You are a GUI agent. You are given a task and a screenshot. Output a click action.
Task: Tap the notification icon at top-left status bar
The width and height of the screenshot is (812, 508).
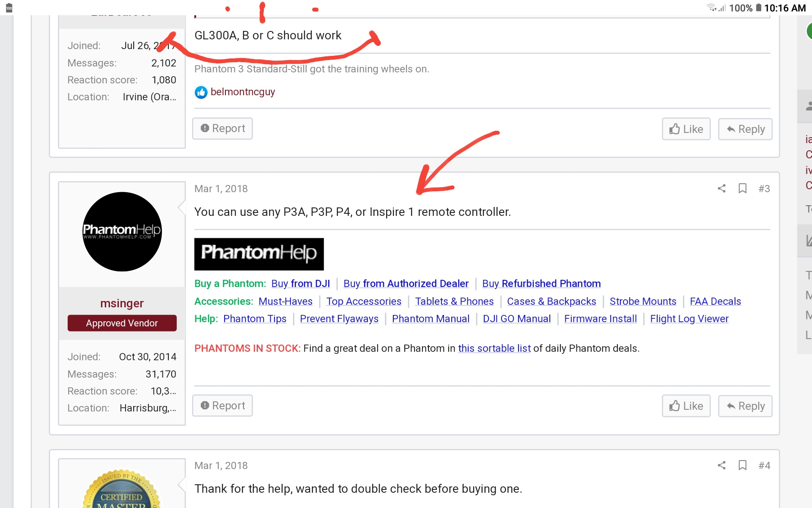click(9, 8)
